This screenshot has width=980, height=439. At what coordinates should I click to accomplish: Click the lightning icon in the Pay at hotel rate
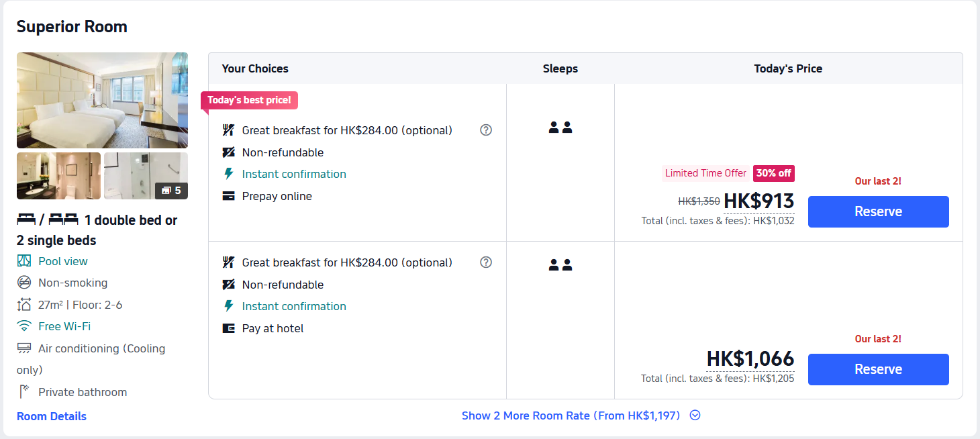coord(229,306)
